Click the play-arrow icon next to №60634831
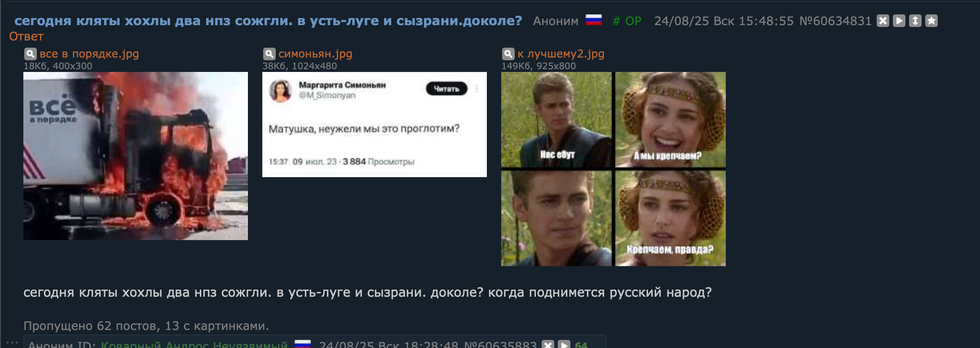The image size is (980, 348). 899,21
